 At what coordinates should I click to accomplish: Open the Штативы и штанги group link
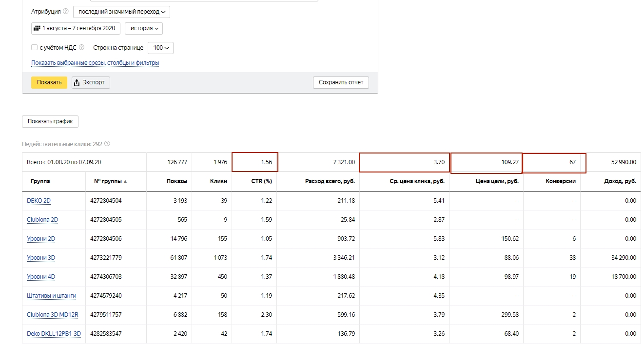coord(52,296)
